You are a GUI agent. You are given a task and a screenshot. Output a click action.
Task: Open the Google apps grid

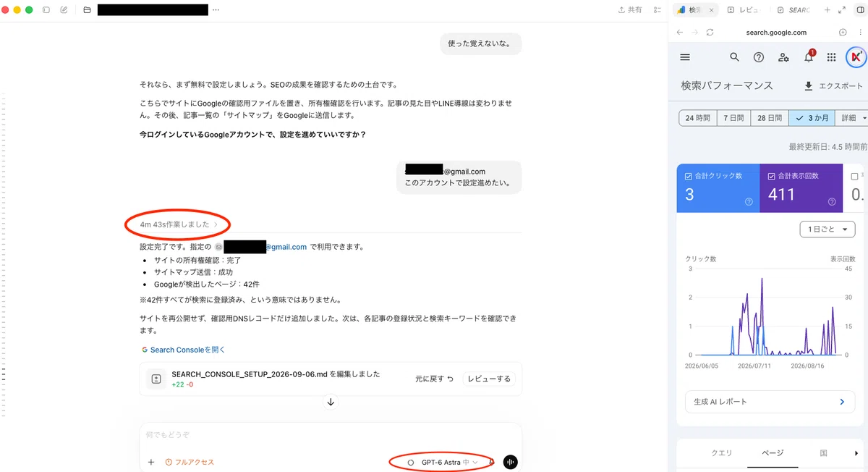tap(832, 57)
